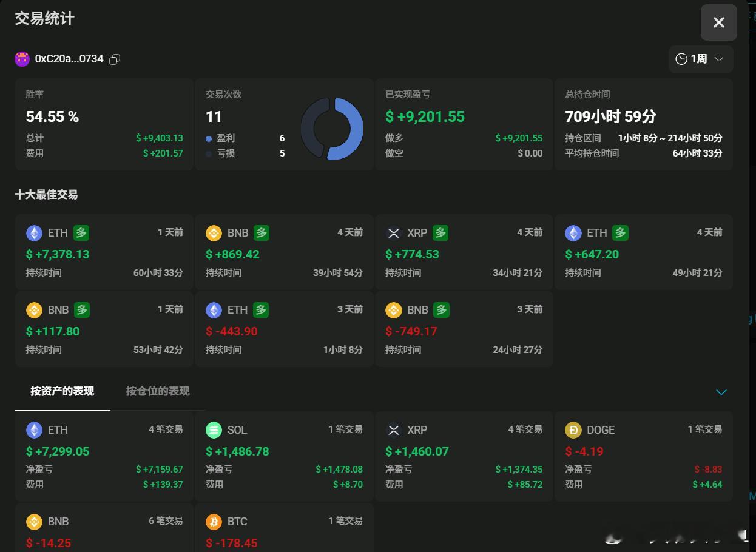Screen dimensions: 756x552
Task: Click the 费用 value +201.57
Action: 163,153
